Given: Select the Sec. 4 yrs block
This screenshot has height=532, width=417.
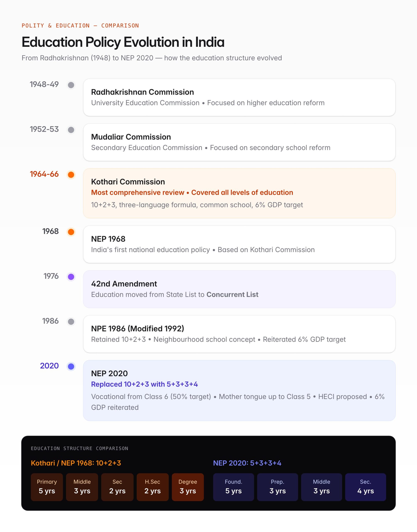Looking at the screenshot, I should (x=366, y=487).
